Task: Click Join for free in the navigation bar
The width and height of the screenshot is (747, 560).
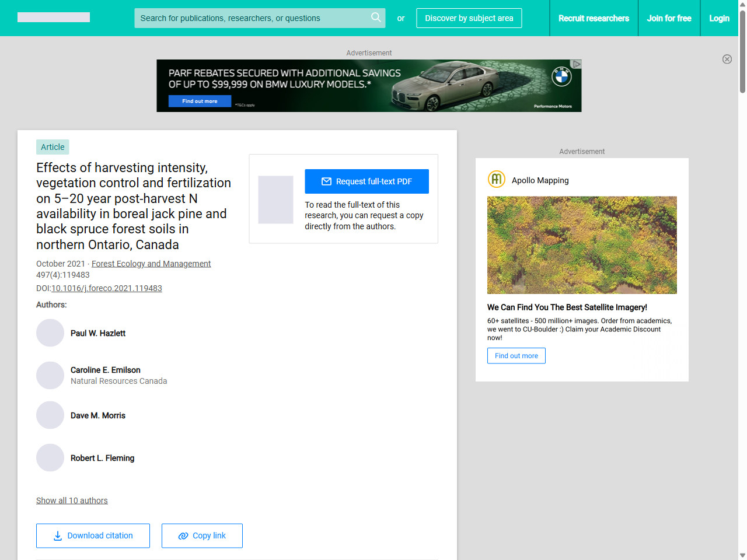Action: pos(669,18)
